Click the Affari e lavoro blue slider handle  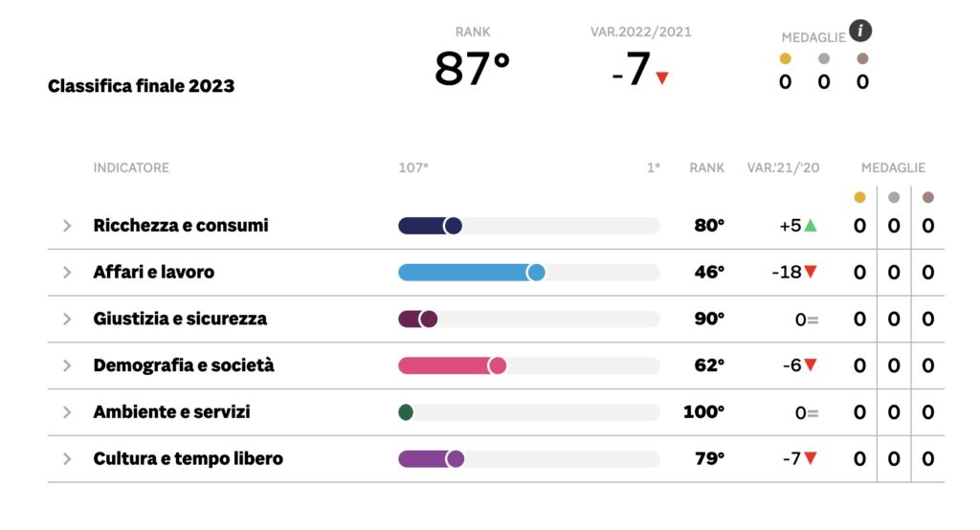click(536, 273)
